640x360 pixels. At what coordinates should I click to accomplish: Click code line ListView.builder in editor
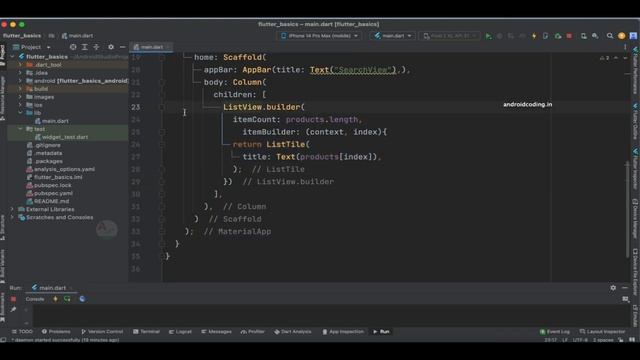click(264, 107)
